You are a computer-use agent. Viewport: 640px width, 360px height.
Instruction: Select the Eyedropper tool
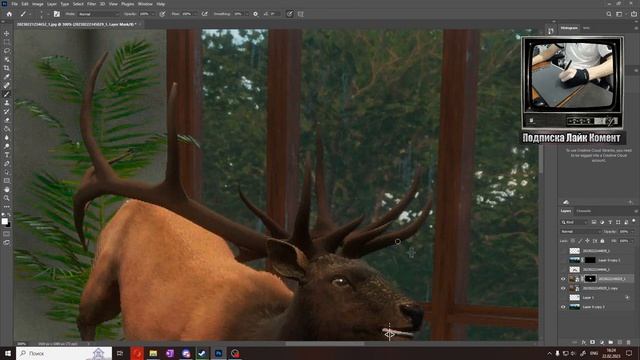pos(7,76)
